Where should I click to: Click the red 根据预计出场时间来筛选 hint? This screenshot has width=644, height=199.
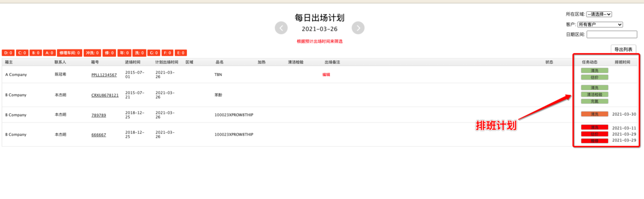(x=319, y=41)
